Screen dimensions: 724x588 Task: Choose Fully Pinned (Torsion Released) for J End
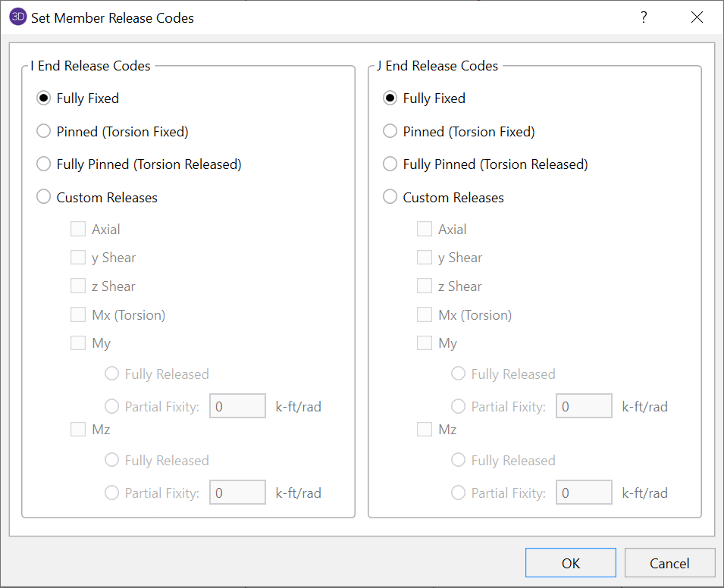click(x=390, y=164)
